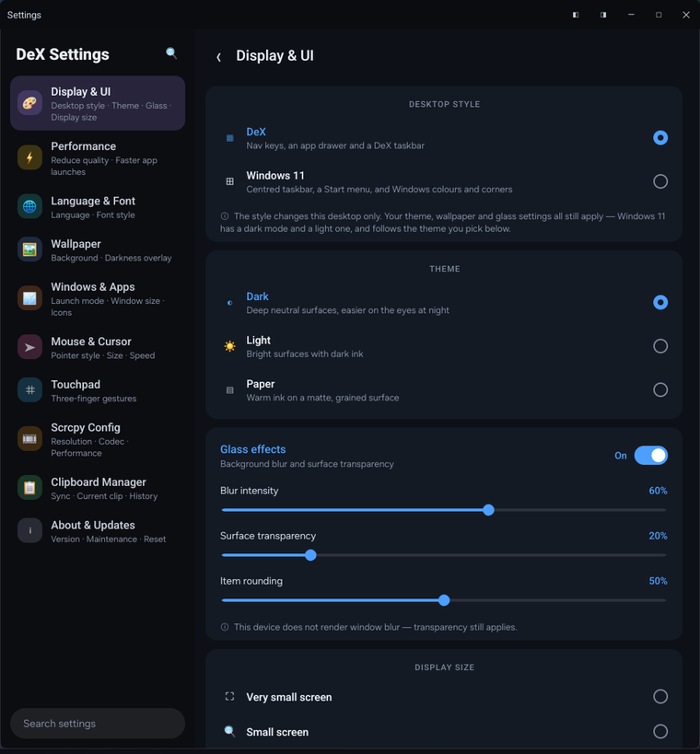Click the snap-right window icon in title bar
This screenshot has height=754, width=700.
pos(603,15)
